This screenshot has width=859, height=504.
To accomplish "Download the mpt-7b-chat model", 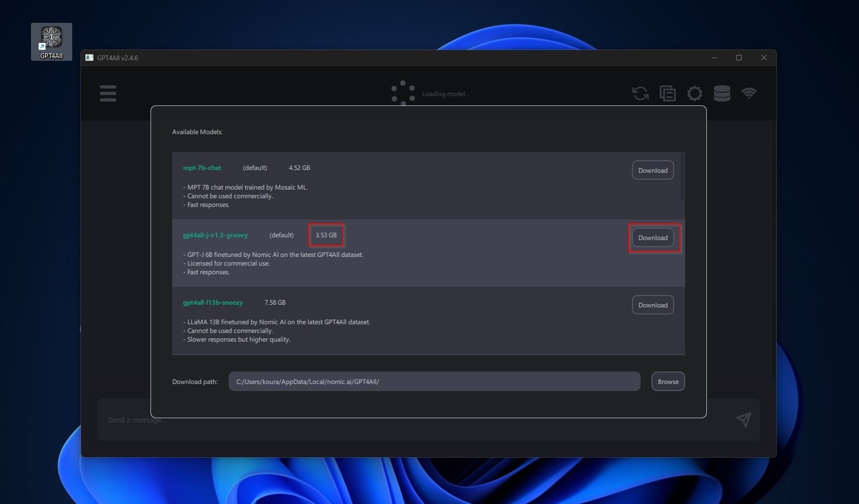I will 653,171.
